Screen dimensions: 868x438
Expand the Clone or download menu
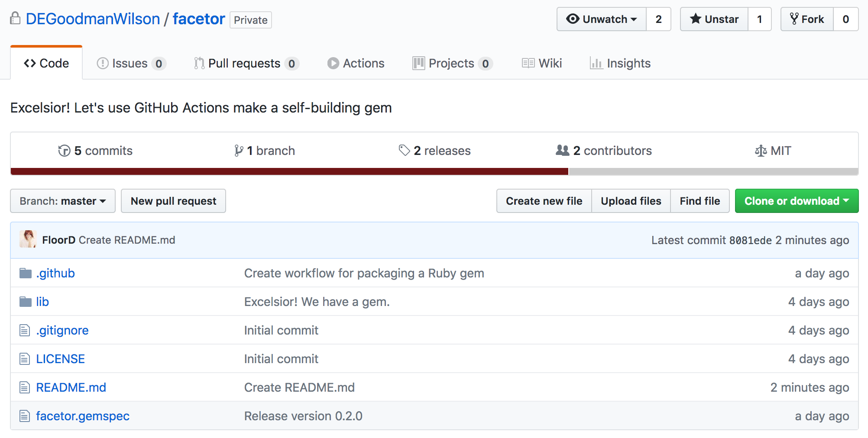tap(796, 201)
